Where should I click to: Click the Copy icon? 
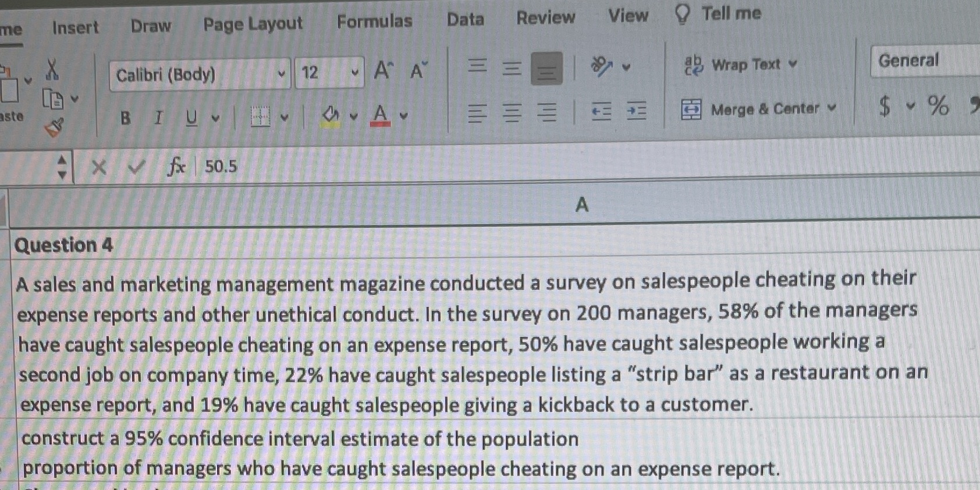click(x=53, y=99)
